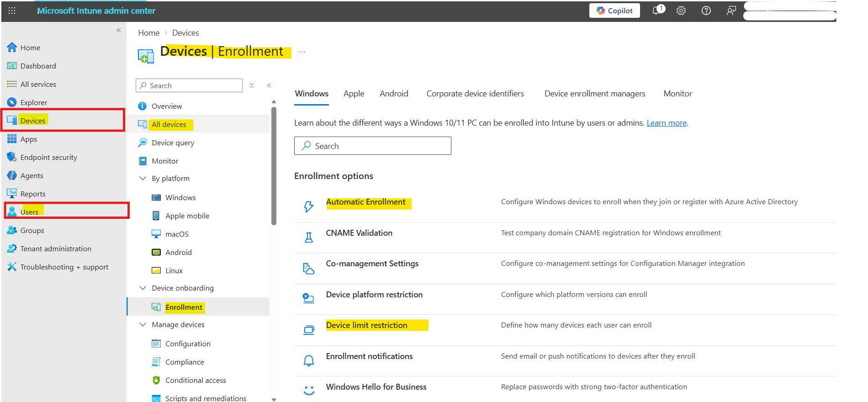Clear the blade menu search
The image size is (868, 402).
coord(252,85)
